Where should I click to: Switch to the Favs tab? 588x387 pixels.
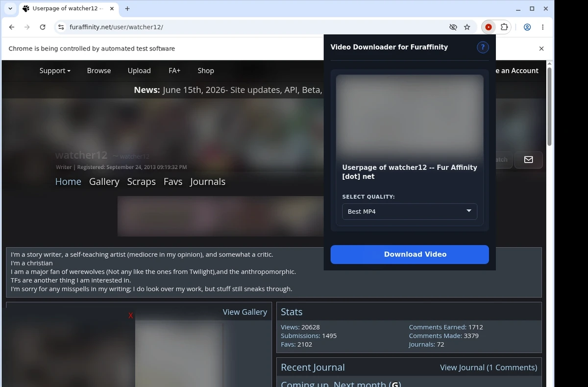[x=173, y=182]
